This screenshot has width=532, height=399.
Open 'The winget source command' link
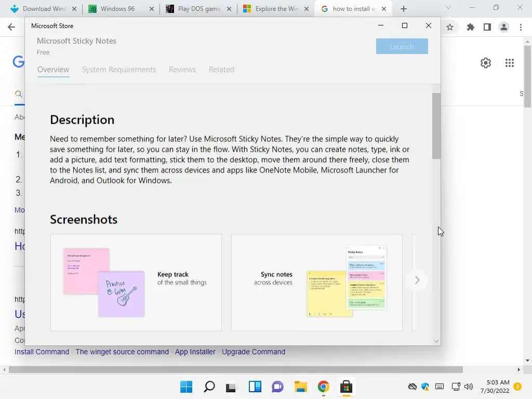[122, 352]
